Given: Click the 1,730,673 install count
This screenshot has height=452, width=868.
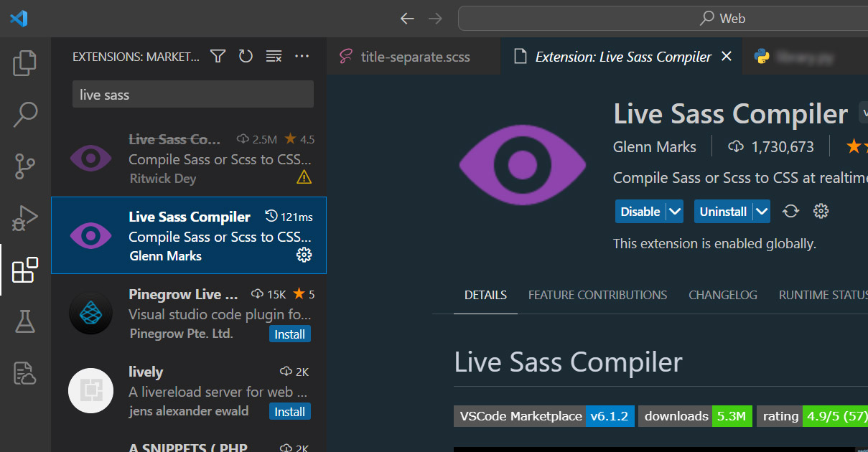Looking at the screenshot, I should tap(771, 147).
